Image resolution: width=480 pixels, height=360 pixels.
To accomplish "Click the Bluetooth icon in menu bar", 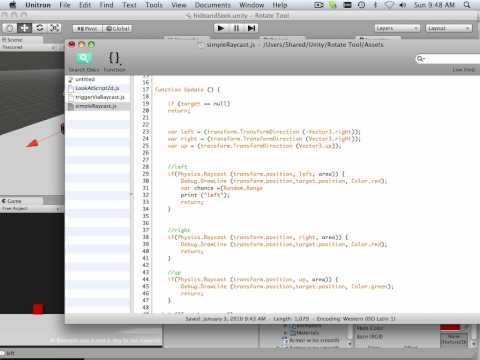I will click(x=375, y=5).
